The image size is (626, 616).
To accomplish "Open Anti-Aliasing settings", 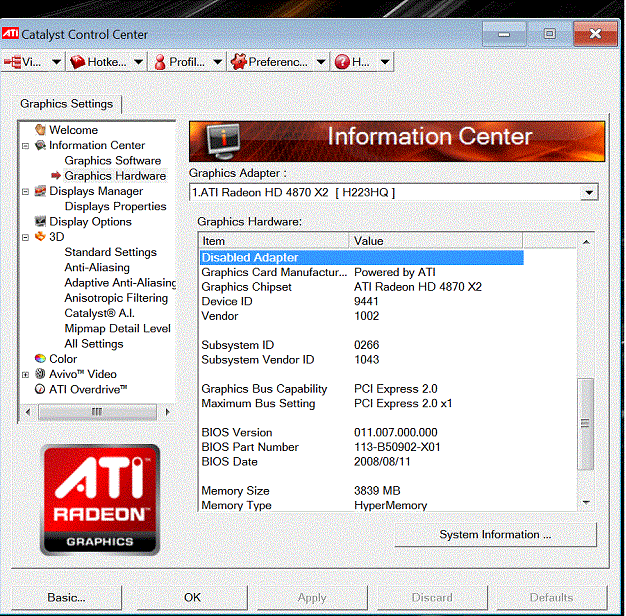I will [97, 267].
